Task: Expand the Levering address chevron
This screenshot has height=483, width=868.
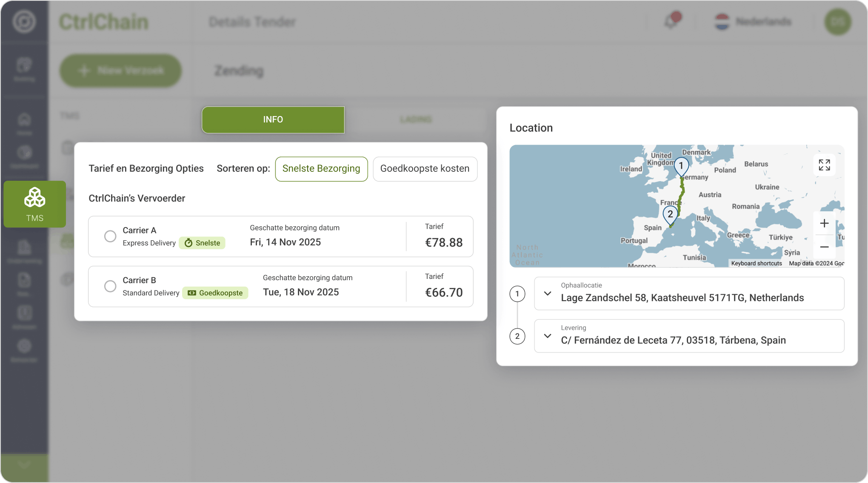Action: pos(548,336)
